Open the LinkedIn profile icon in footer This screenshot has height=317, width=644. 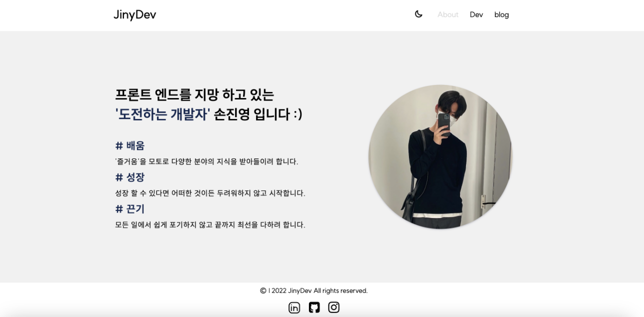tap(294, 308)
